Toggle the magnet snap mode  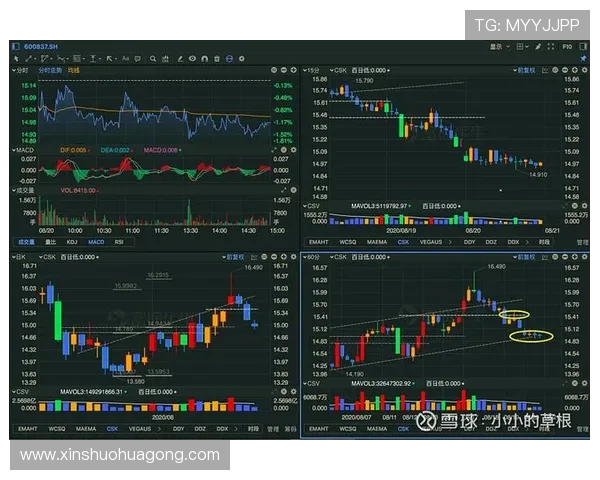[205, 59]
